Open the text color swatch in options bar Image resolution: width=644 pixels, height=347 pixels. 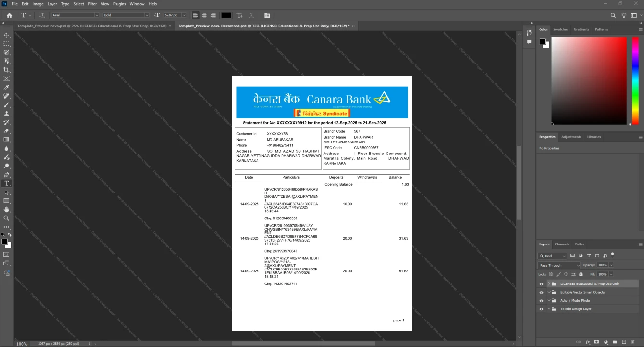tap(226, 15)
